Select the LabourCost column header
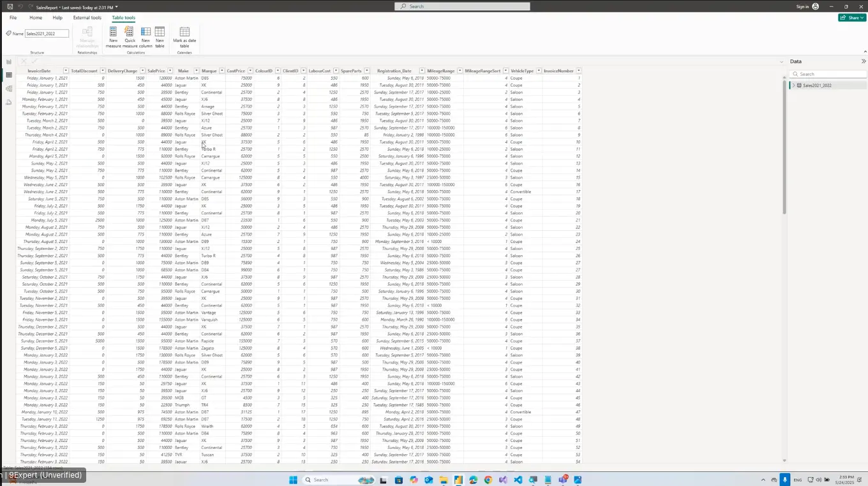 319,71
